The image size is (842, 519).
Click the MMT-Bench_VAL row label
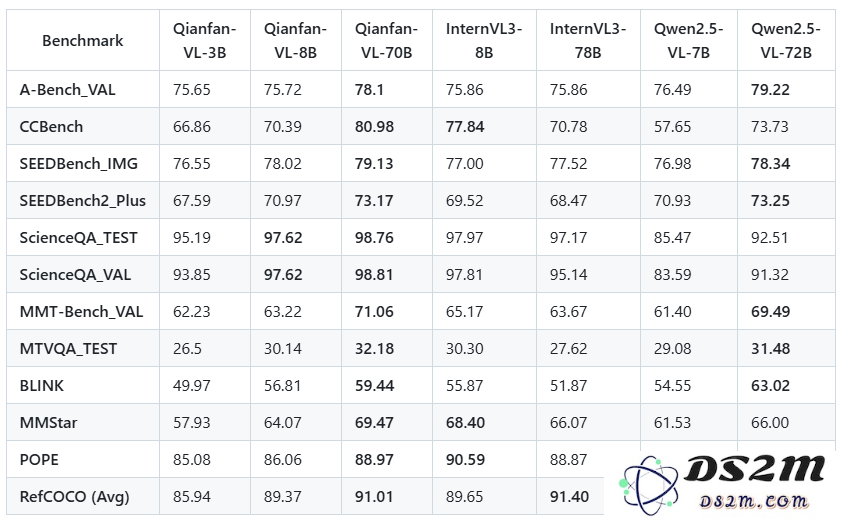pyautogui.click(x=82, y=311)
